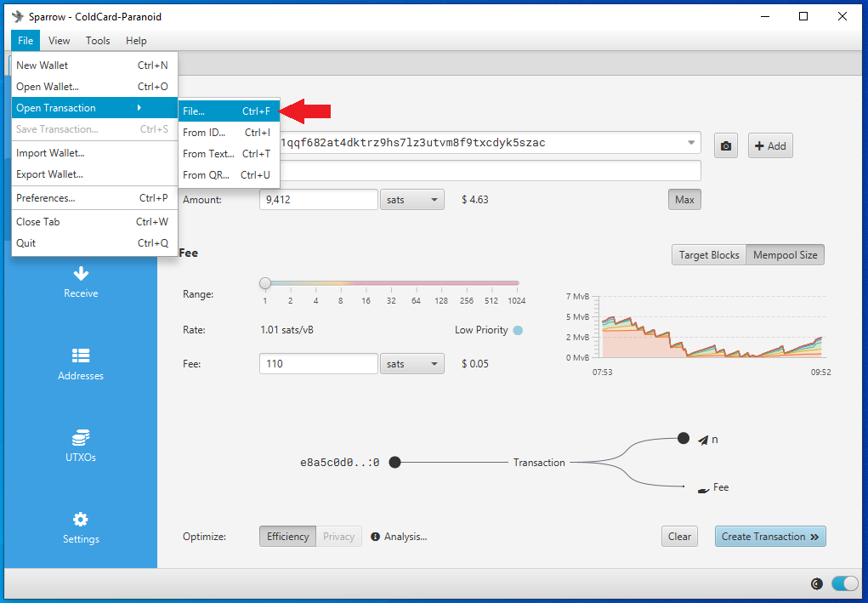
Task: Click the mempool size chart
Action: (x=713, y=327)
